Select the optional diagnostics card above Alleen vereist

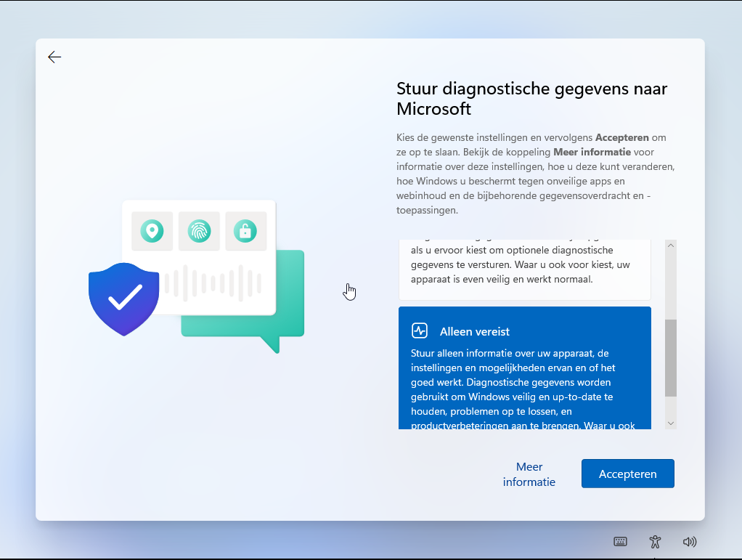[x=525, y=269]
